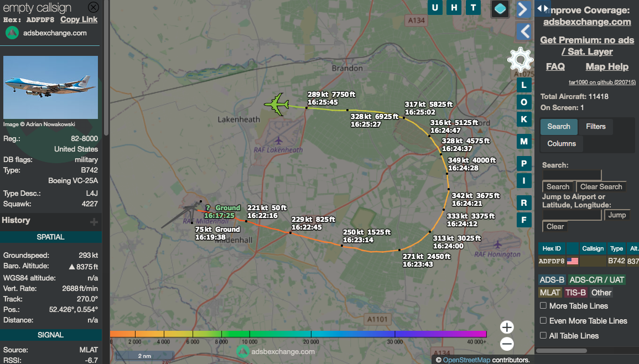Enable More Table Lines checkbox
Image resolution: width=639 pixels, height=364 pixels.
tap(543, 306)
